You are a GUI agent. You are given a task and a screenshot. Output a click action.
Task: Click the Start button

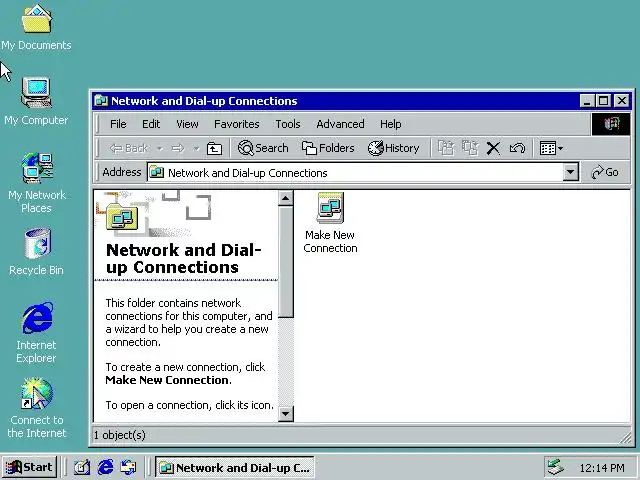coord(29,467)
